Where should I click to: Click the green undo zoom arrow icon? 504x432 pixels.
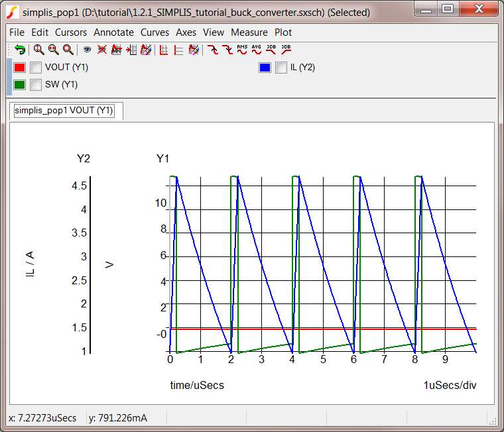pyautogui.click(x=21, y=50)
